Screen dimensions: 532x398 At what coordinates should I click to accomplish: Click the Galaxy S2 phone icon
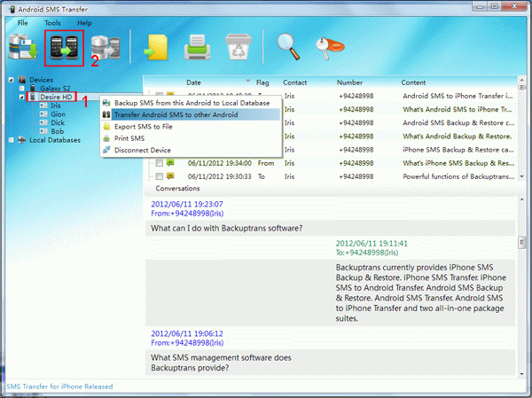tap(33, 89)
